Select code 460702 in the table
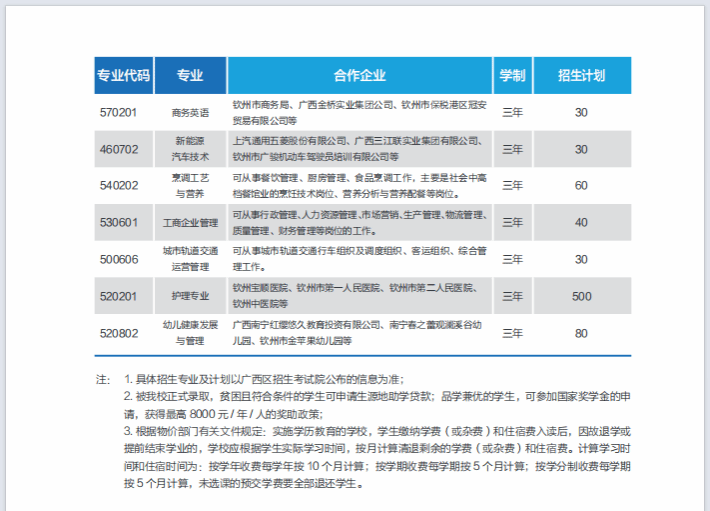Viewport: 710px width, 511px height. (119, 149)
